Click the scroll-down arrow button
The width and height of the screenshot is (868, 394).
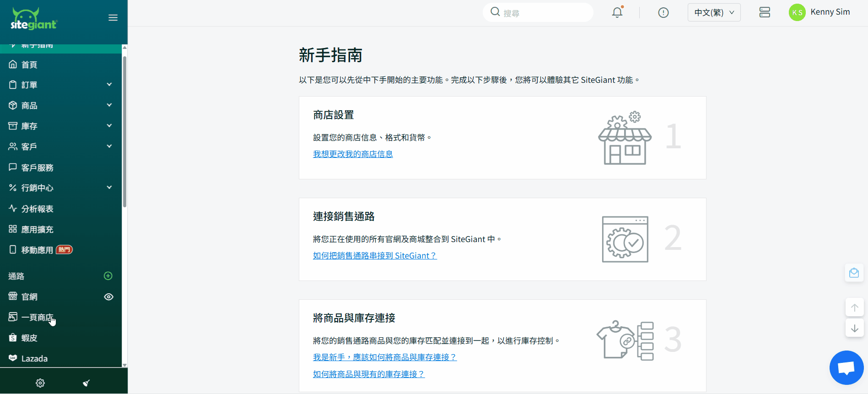coord(854,328)
